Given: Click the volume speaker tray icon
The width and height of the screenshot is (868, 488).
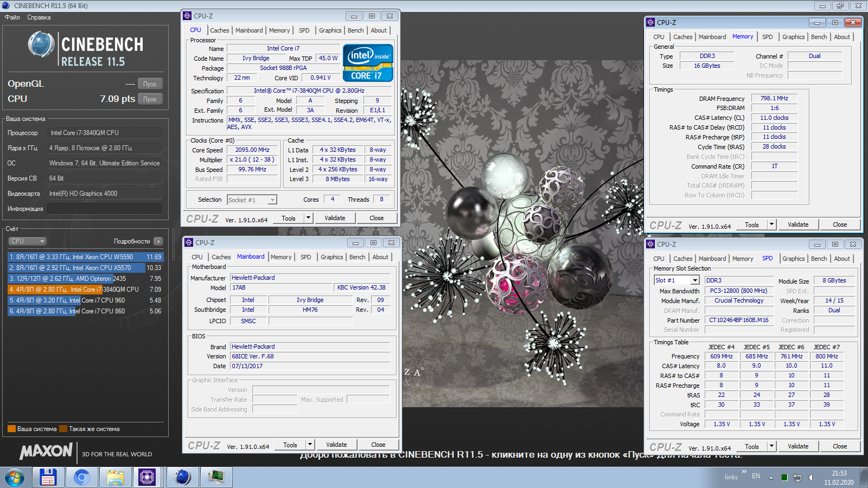Looking at the screenshot, I should 810,478.
